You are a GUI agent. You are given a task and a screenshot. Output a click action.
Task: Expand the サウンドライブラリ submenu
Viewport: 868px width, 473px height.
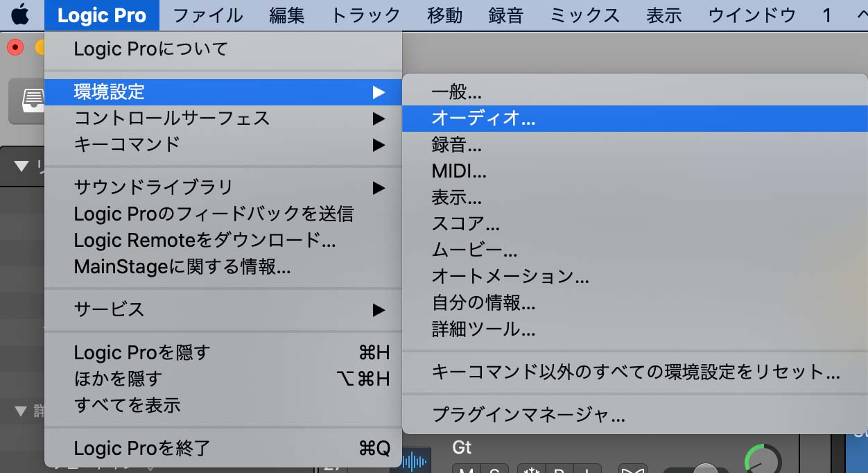coord(223,187)
